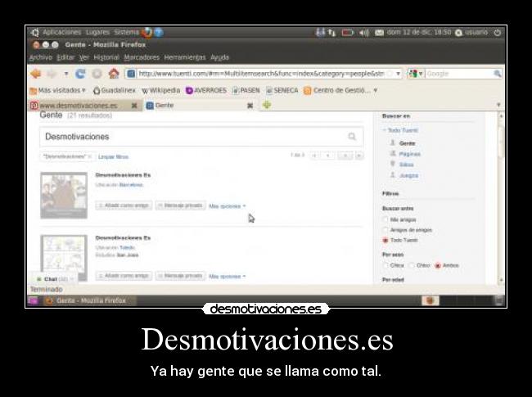This screenshot has width=532, height=397.
Task: Open a new tab with plus icon
Action: pyautogui.click(x=267, y=105)
